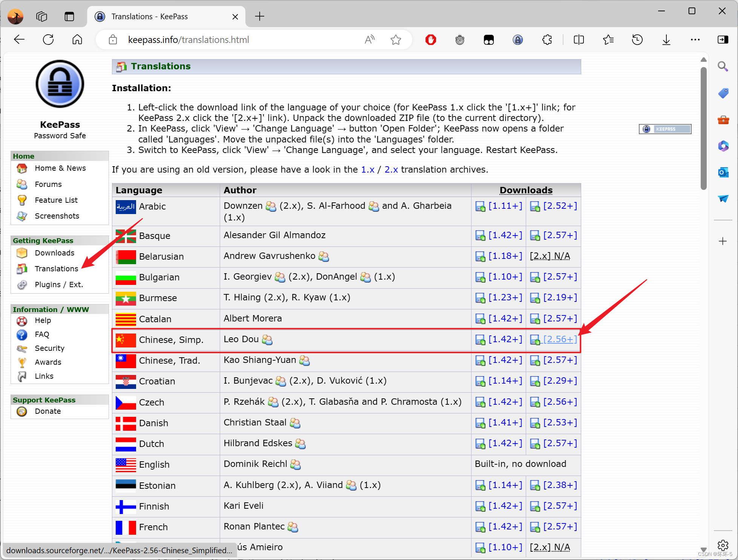Open a new browser tab
The image size is (738, 560).
tap(260, 17)
